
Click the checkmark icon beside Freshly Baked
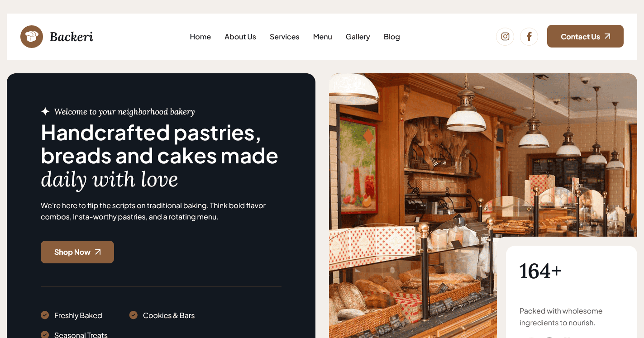click(x=45, y=315)
